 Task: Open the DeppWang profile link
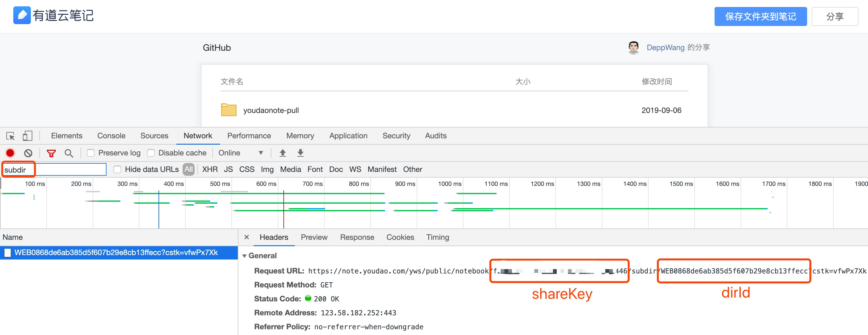pos(665,48)
